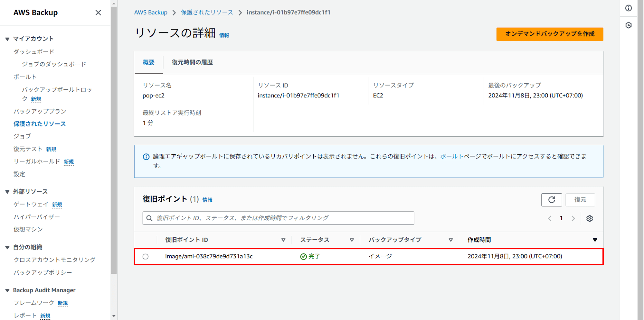Collapse the Backup Audit Manager section

[7, 290]
